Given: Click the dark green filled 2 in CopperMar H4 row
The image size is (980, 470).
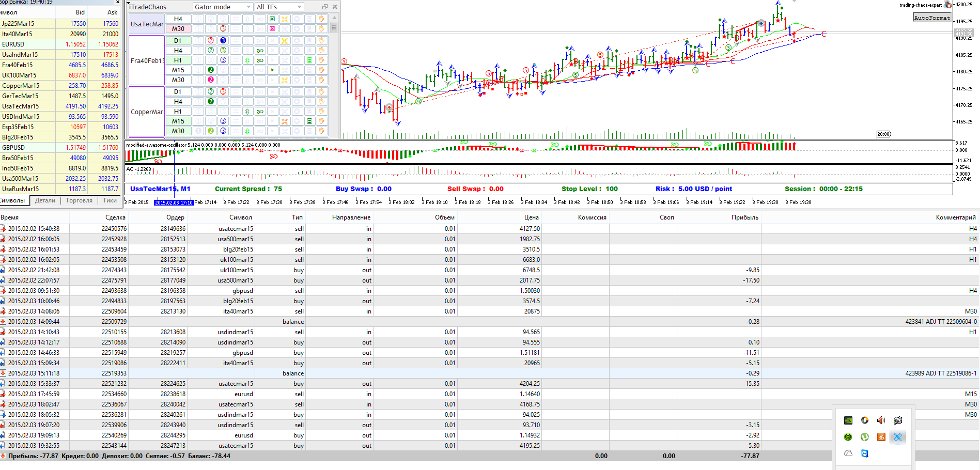Looking at the screenshot, I should point(211,101).
